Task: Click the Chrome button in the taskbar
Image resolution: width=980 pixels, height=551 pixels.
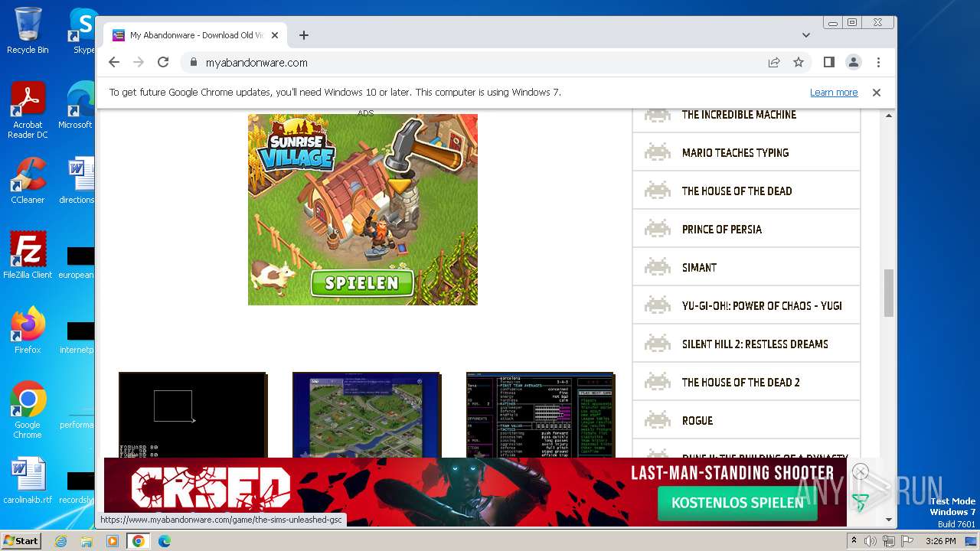Action: click(x=139, y=541)
